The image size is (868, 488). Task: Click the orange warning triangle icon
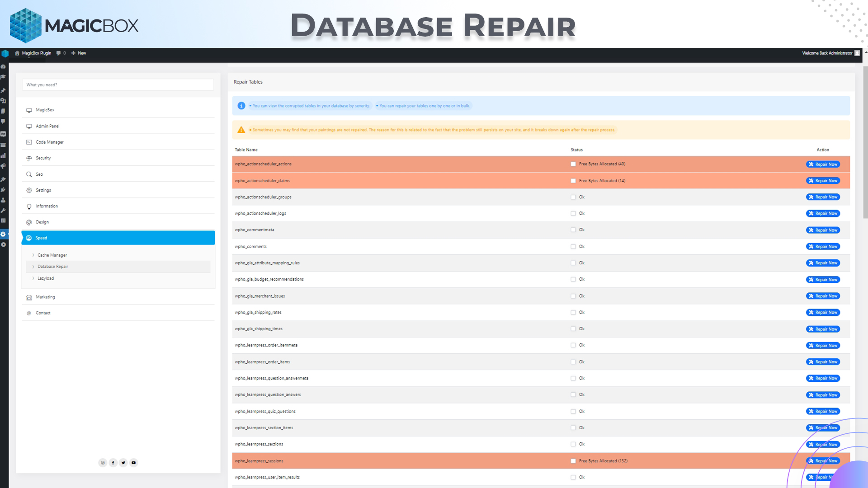click(x=241, y=130)
